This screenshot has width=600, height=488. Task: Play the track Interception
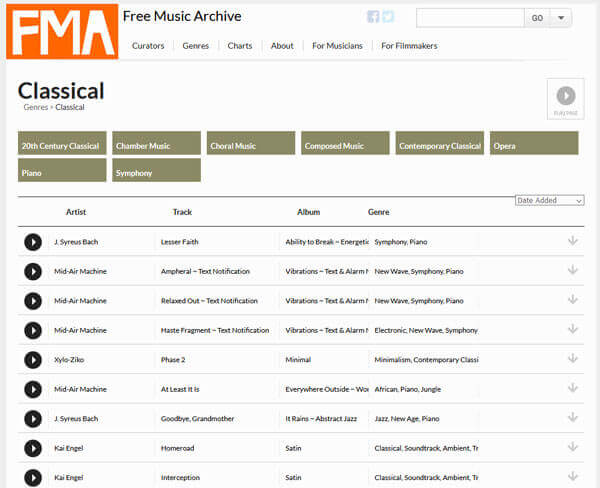33,478
